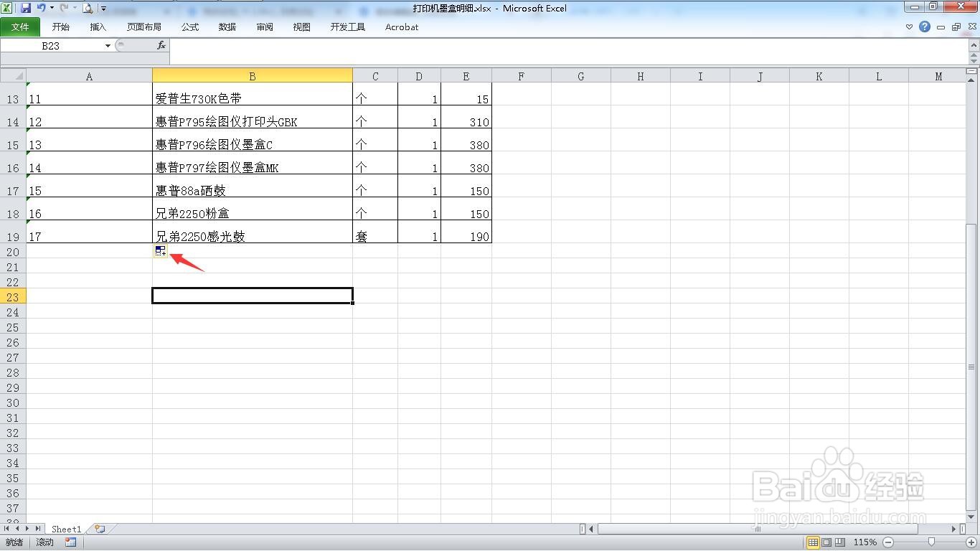Screen dimensions: 980x551
Task: Select cell 惠普88a硒鼓
Action: tap(252, 186)
